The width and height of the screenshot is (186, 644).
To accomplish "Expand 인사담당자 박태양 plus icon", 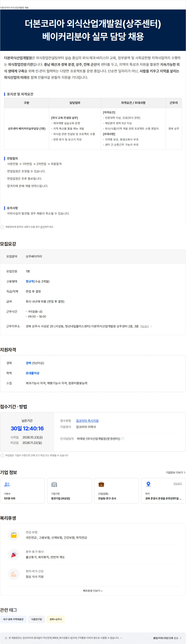I will (x=123, y=438).
